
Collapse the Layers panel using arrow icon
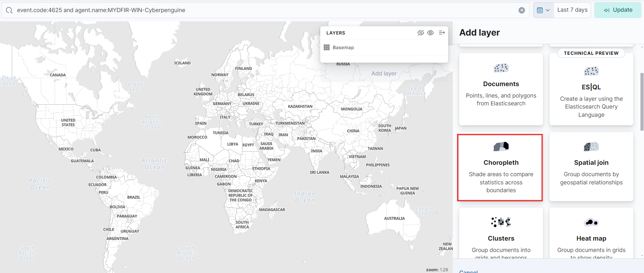pyautogui.click(x=442, y=33)
